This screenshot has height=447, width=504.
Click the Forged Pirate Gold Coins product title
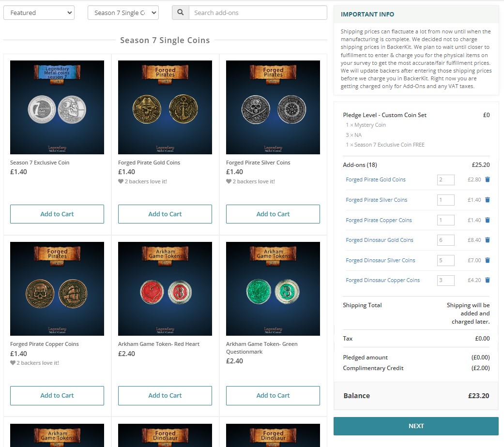pos(149,163)
